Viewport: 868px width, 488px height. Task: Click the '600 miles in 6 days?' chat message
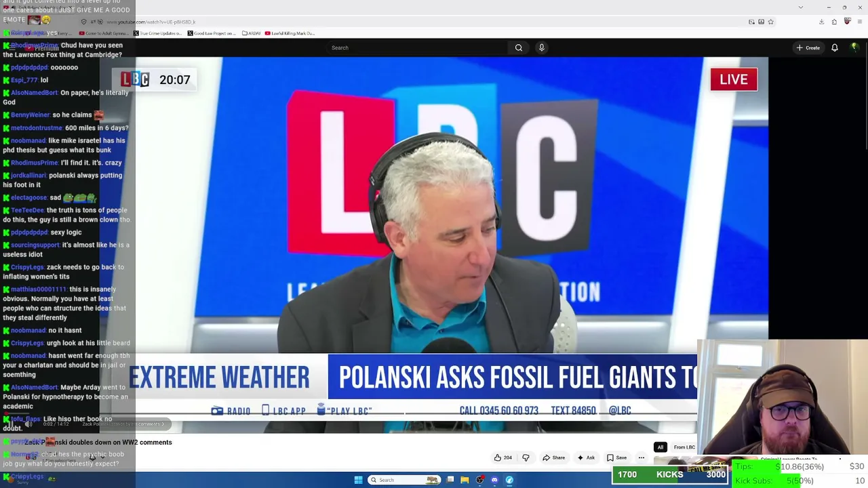click(x=66, y=127)
